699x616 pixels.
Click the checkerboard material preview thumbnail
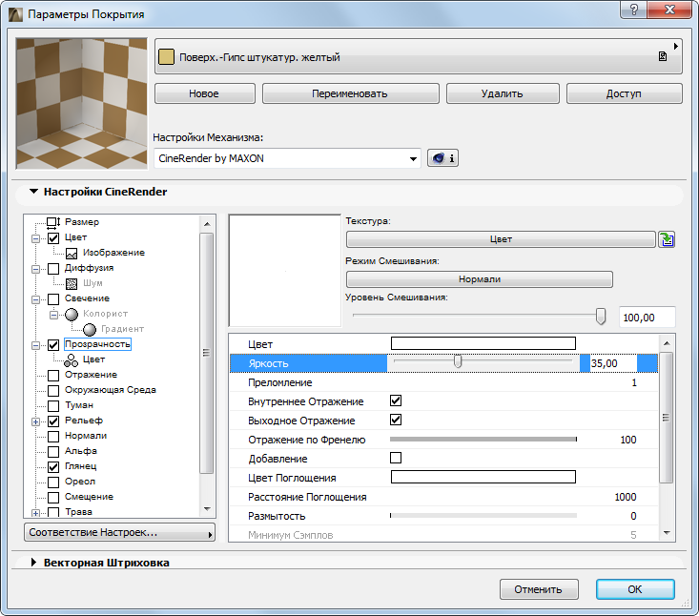[82, 103]
